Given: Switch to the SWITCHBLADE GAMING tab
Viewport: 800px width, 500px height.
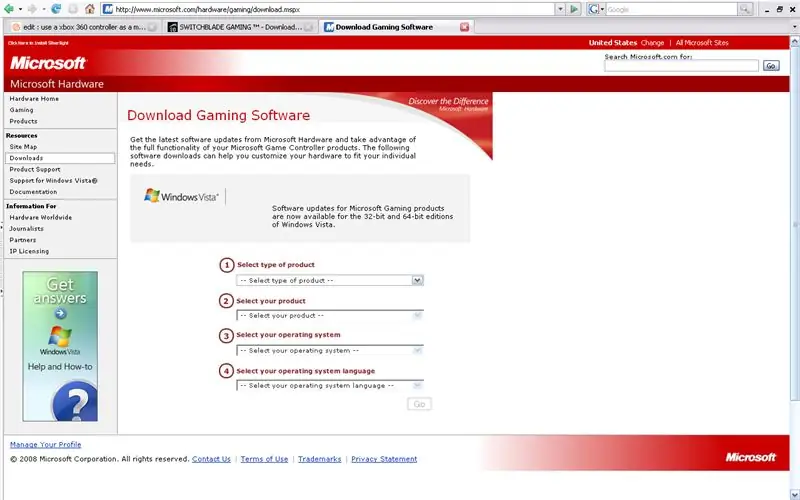Looking at the screenshot, I should tap(240, 27).
